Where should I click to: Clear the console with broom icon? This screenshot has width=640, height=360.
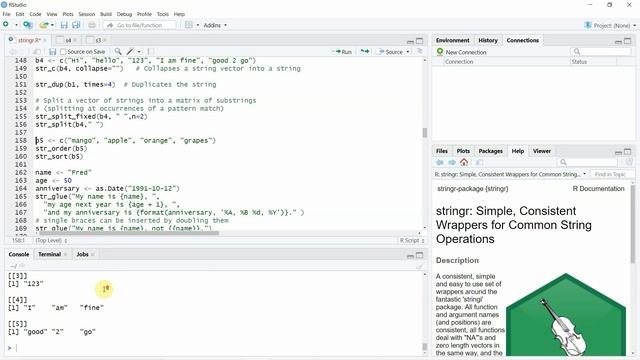coord(420,266)
